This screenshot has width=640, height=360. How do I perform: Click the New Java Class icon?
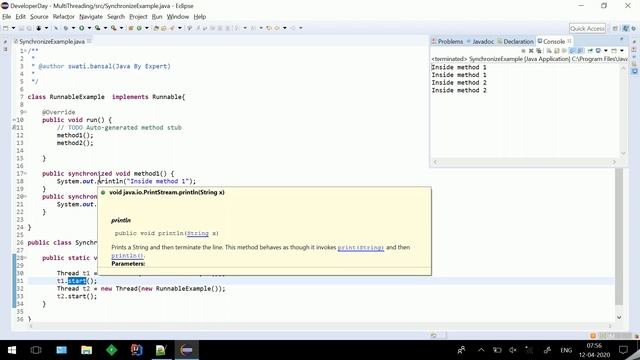click(x=139, y=28)
